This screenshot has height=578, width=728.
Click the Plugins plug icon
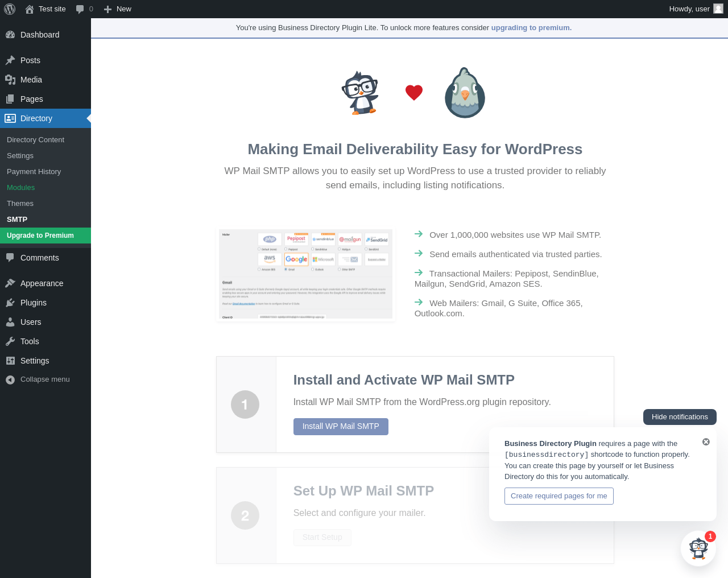point(10,303)
